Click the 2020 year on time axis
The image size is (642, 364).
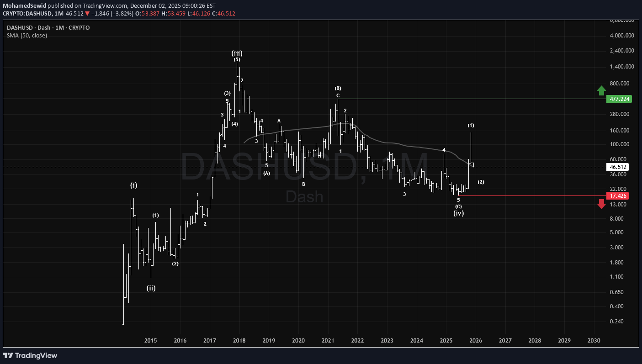[298, 341]
